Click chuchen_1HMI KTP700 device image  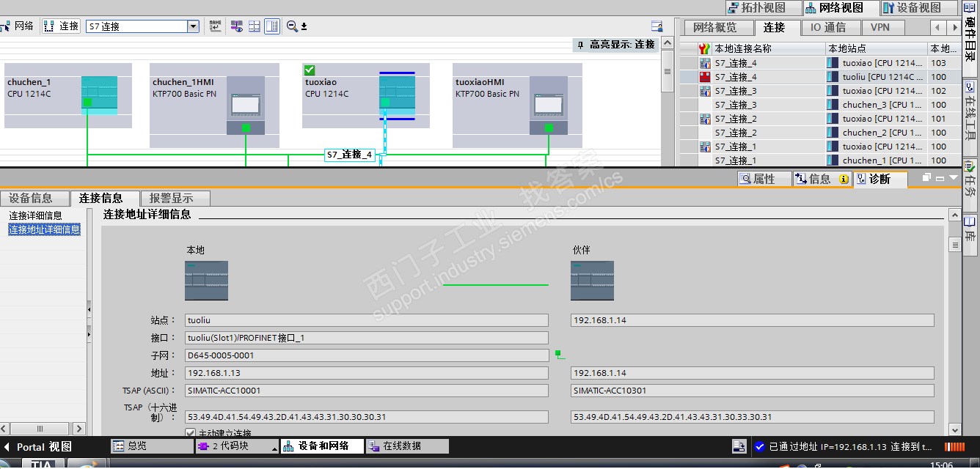[246, 105]
